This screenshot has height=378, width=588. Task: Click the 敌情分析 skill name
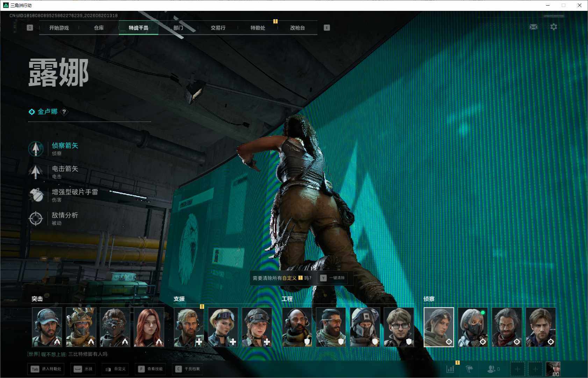coord(65,215)
